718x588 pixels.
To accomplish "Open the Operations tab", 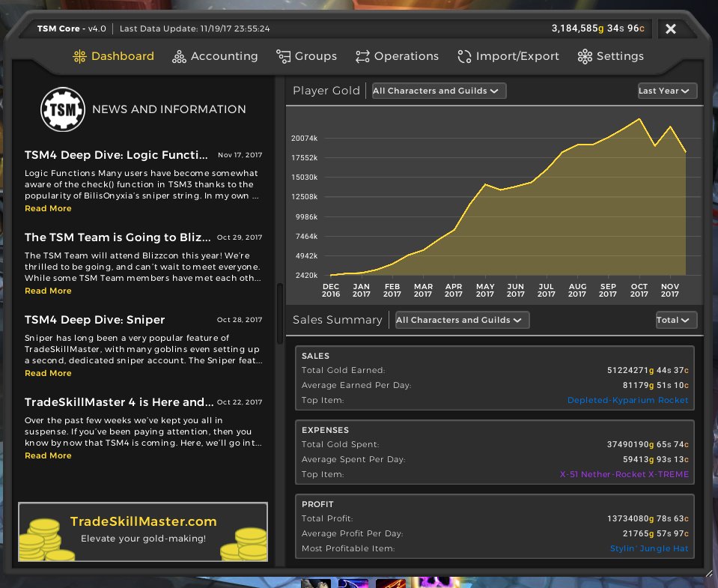I will pyautogui.click(x=397, y=56).
